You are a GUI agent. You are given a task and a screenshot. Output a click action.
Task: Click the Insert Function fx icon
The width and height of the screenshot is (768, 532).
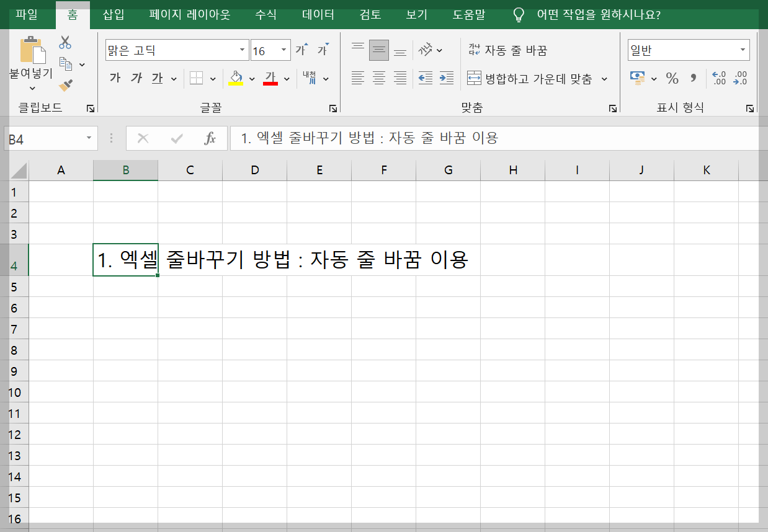(210, 138)
